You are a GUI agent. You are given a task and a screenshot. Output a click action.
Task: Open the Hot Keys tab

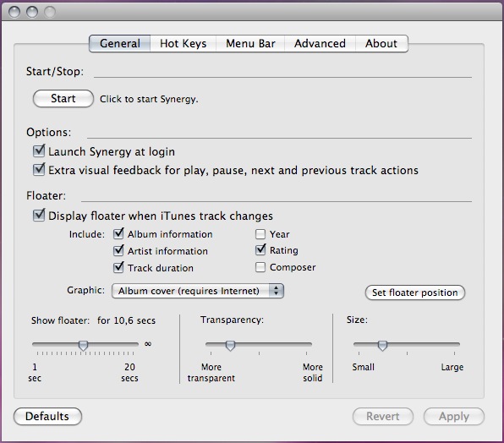(x=184, y=43)
